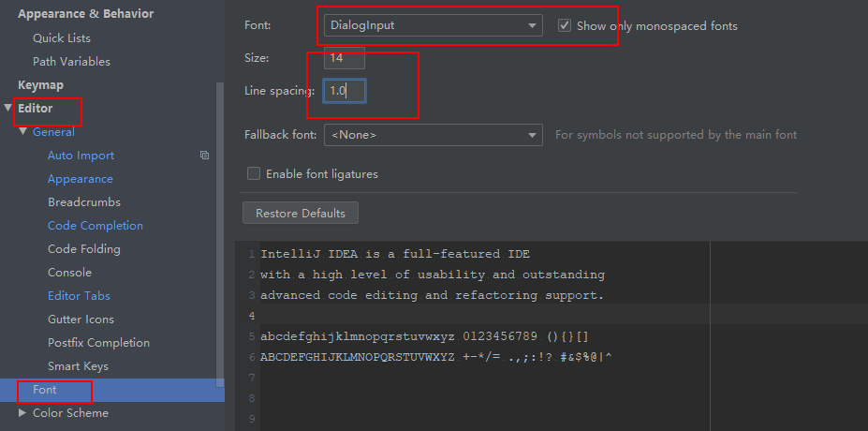Open Code Completion settings
Image resolution: width=868 pixels, height=431 pixels.
pos(96,226)
